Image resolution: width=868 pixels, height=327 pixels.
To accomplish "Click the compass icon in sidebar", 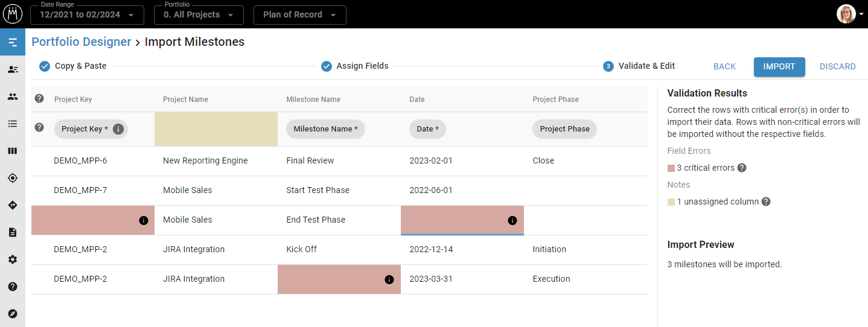I will pos(13,314).
